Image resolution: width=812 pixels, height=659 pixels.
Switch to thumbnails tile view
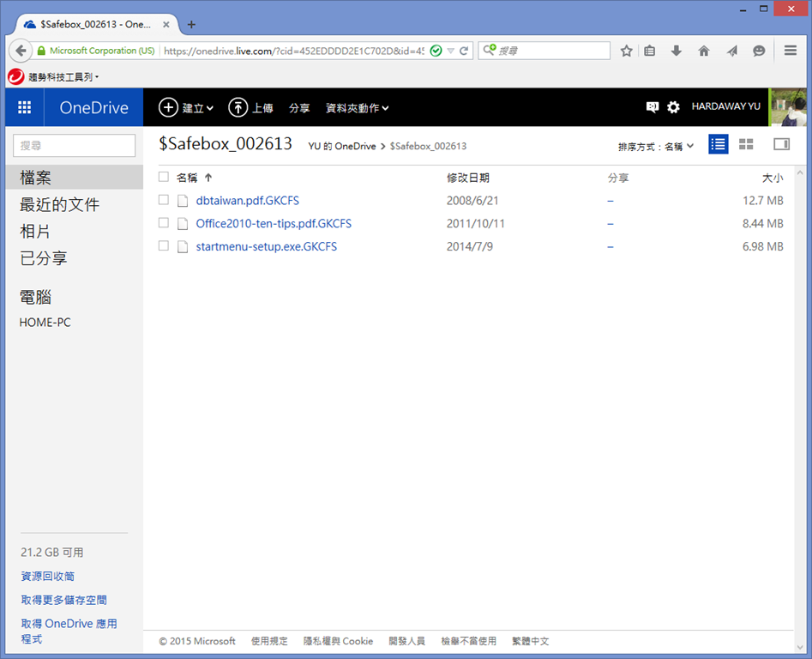pos(746,144)
